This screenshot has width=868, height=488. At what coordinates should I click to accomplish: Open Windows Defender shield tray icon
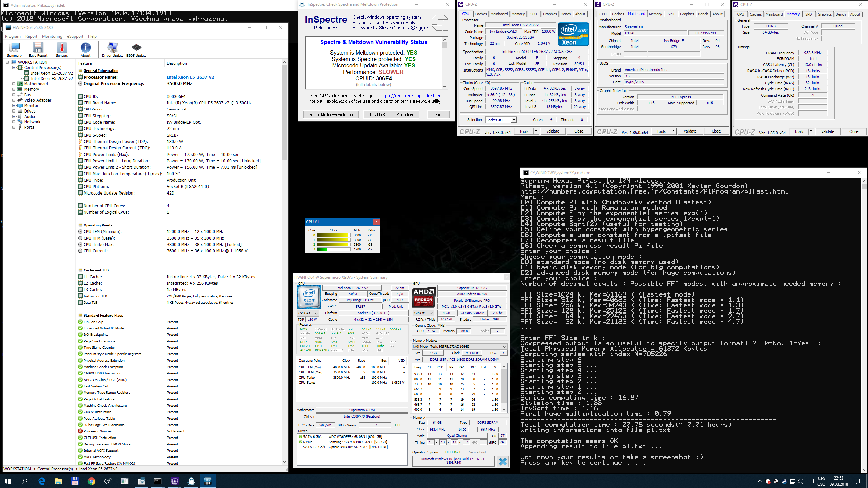[768, 481]
